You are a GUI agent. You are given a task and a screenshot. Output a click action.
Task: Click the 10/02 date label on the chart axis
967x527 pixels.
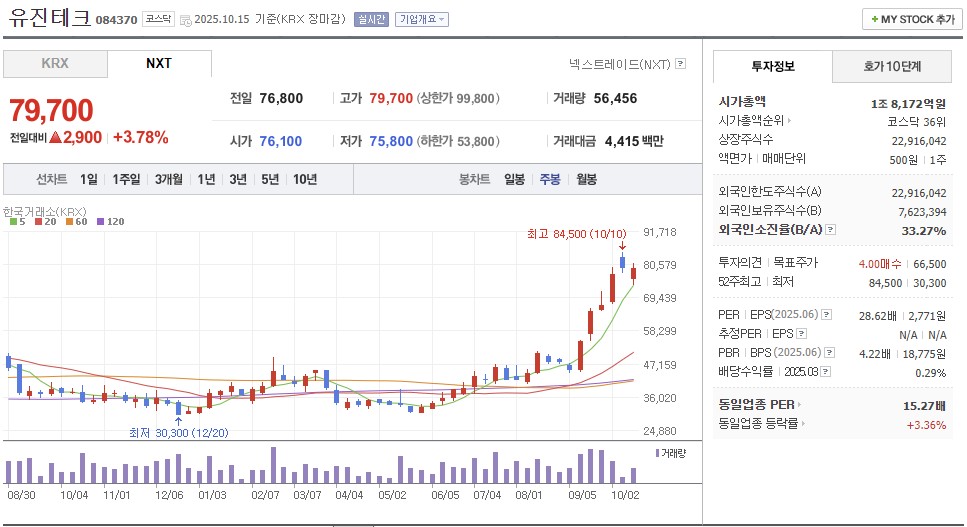(x=625, y=495)
